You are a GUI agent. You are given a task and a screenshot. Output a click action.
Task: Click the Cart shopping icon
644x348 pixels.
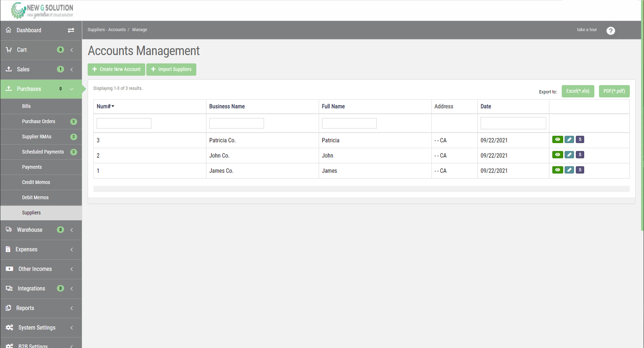[x=8, y=50]
